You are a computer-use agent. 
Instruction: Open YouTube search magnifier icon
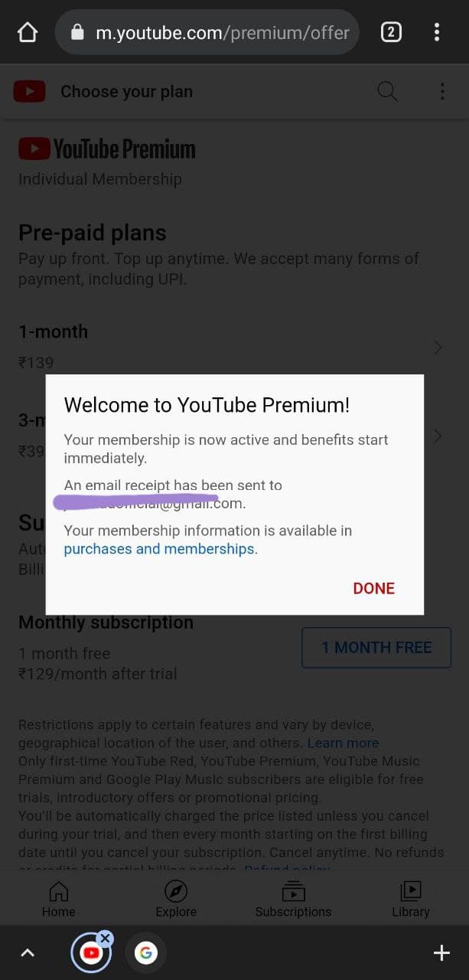388,92
